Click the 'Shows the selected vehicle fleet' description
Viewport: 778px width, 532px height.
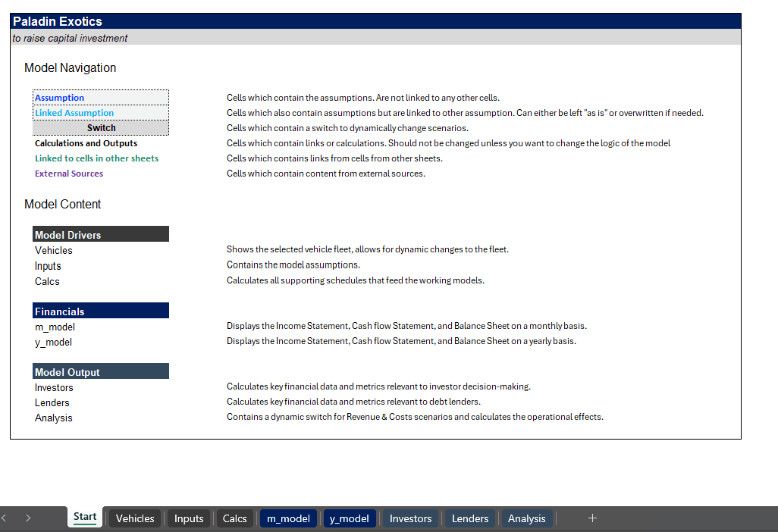click(x=368, y=249)
